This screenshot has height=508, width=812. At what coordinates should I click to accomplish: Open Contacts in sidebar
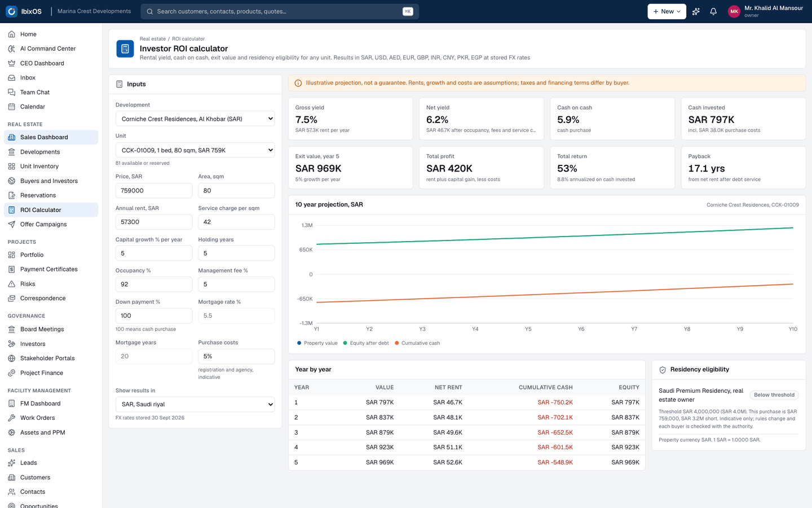coord(51,492)
